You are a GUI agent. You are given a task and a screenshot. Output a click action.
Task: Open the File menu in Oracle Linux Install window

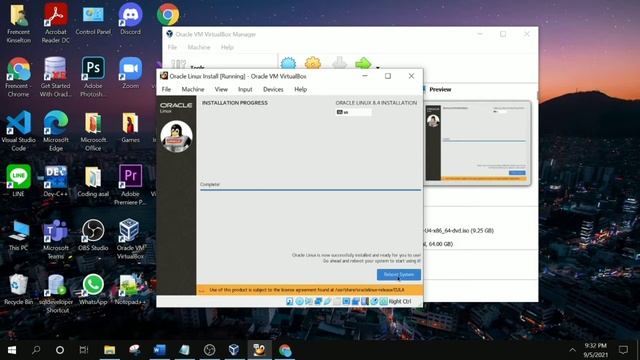click(x=166, y=89)
